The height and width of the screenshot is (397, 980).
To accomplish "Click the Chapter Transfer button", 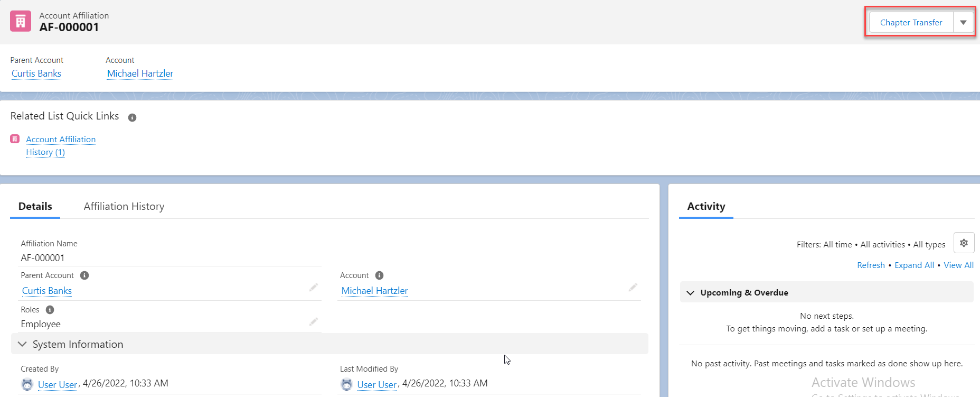I will pyautogui.click(x=911, y=23).
